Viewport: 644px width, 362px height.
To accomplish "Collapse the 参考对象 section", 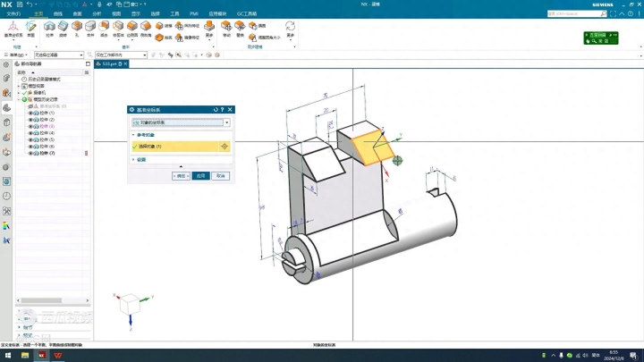I will coord(133,135).
